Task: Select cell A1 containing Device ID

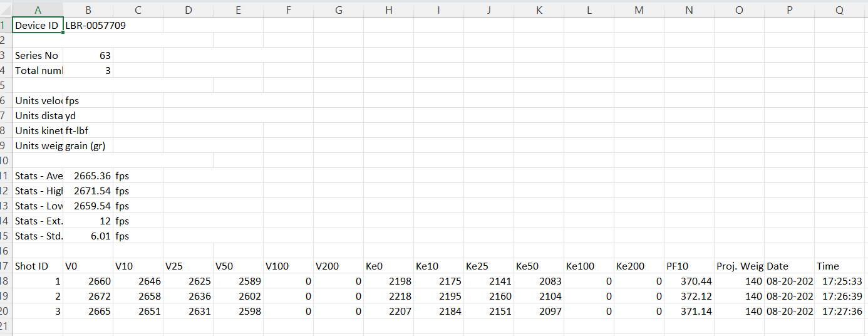Action: click(x=38, y=25)
